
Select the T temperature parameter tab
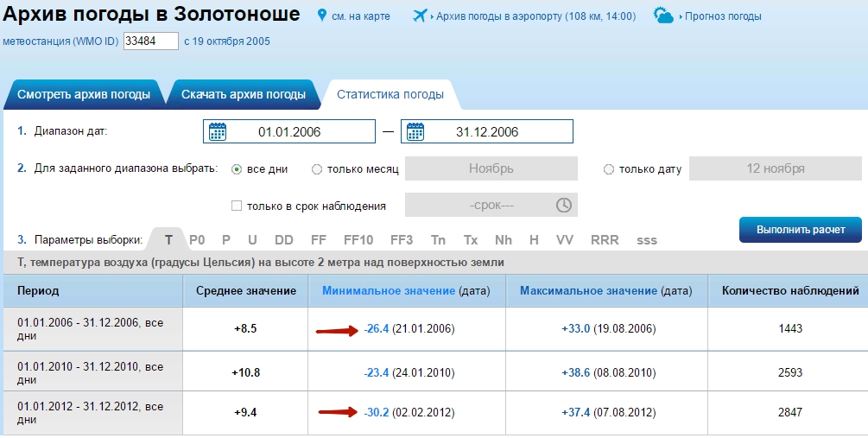click(x=168, y=240)
